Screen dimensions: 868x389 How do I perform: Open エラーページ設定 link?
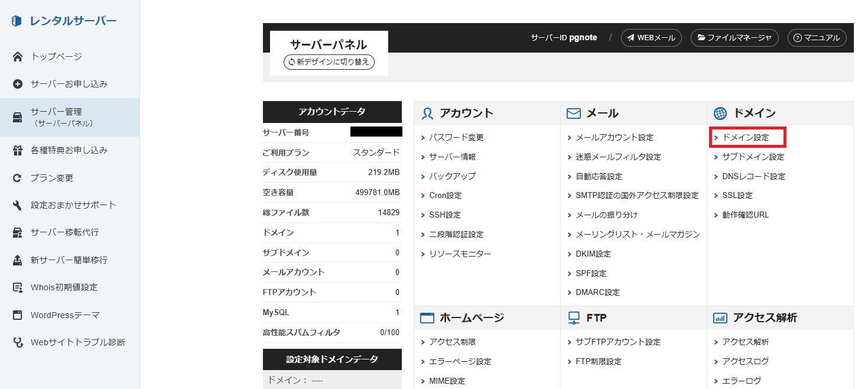click(460, 361)
